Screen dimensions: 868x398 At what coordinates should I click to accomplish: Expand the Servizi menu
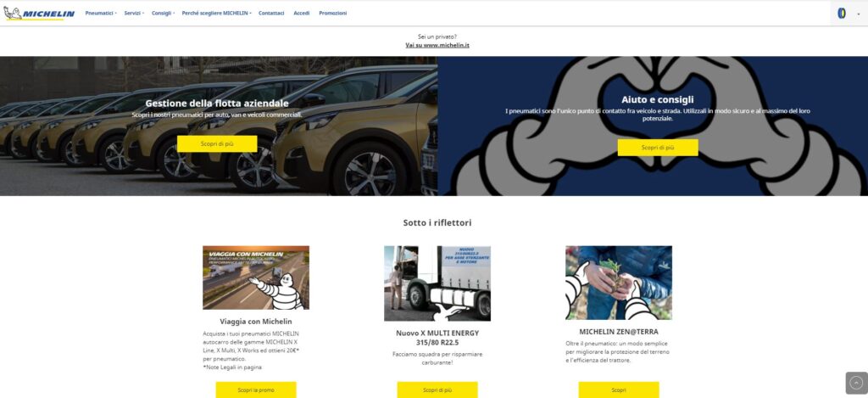click(x=134, y=14)
